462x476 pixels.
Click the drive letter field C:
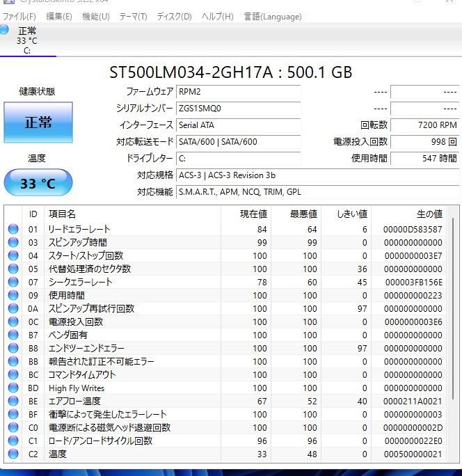(x=238, y=159)
